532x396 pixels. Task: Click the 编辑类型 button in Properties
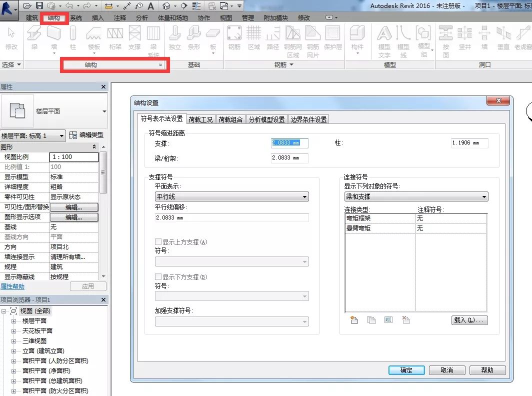click(x=86, y=135)
